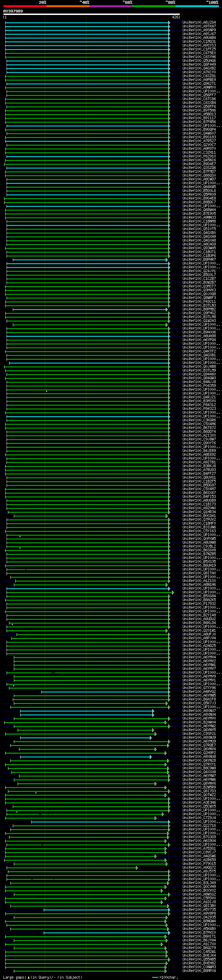Select the UniRef100_Q9FHG2 entry

(199, 313)
